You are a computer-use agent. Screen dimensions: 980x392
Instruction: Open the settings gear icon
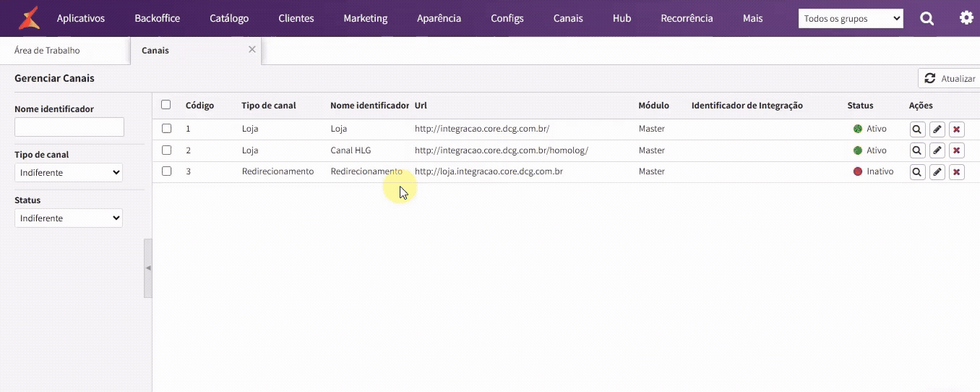coord(966,18)
